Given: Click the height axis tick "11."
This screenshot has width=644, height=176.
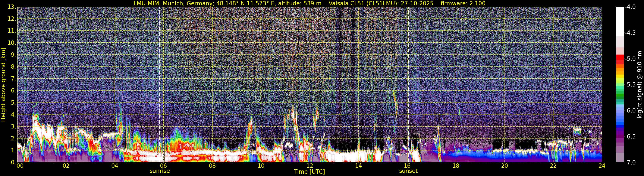Looking at the screenshot, I should [12, 31].
